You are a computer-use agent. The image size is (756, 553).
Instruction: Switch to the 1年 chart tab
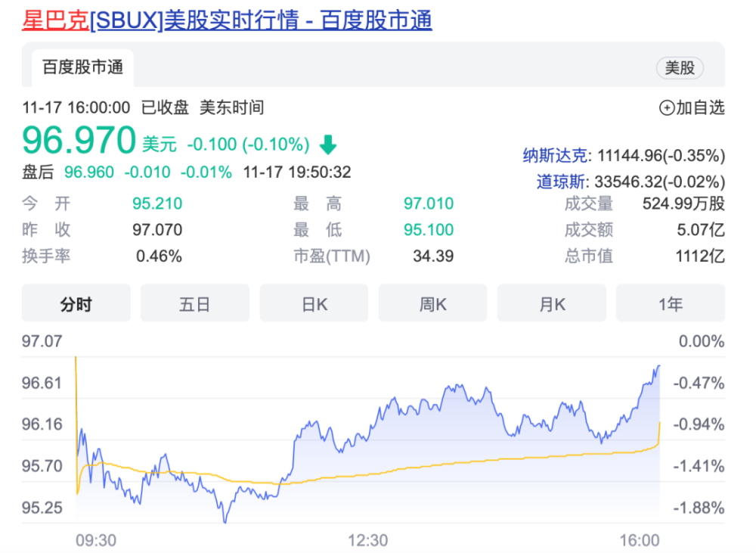pyautogui.click(x=671, y=304)
